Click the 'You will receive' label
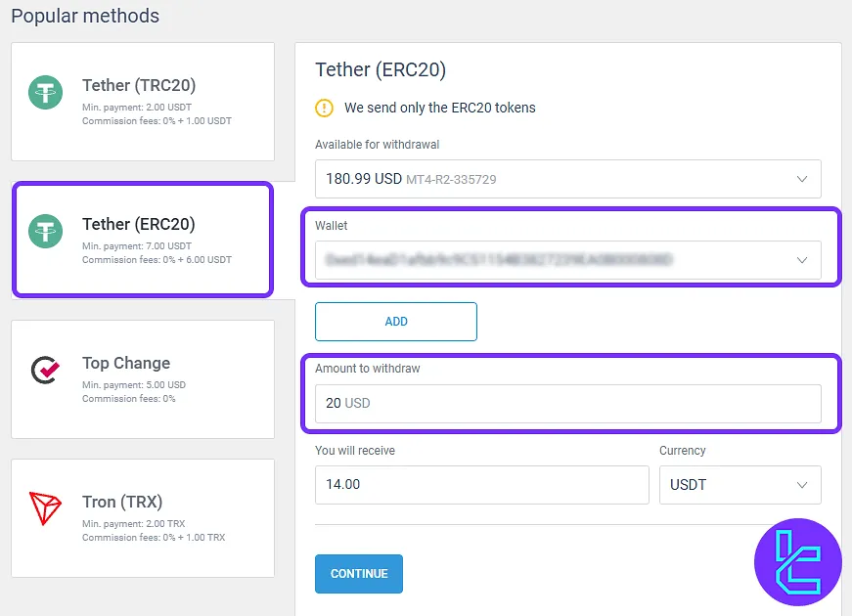The image size is (852, 616). click(355, 451)
